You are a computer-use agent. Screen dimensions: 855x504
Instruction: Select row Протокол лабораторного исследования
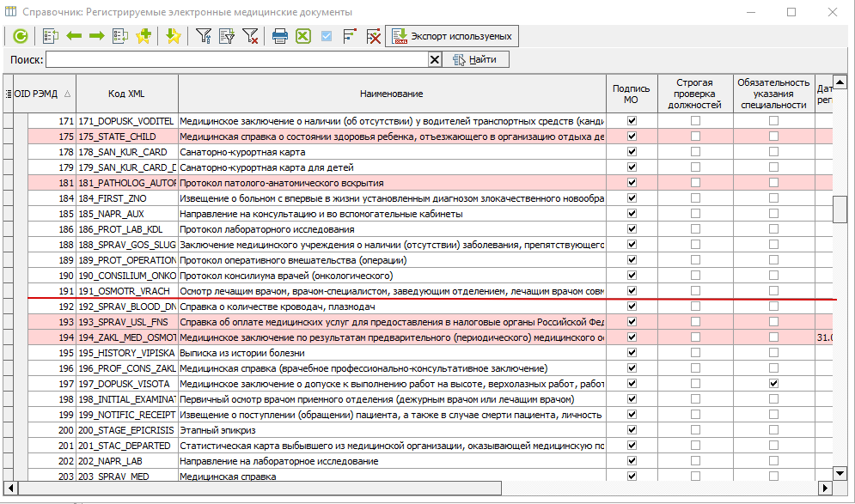coord(392,229)
